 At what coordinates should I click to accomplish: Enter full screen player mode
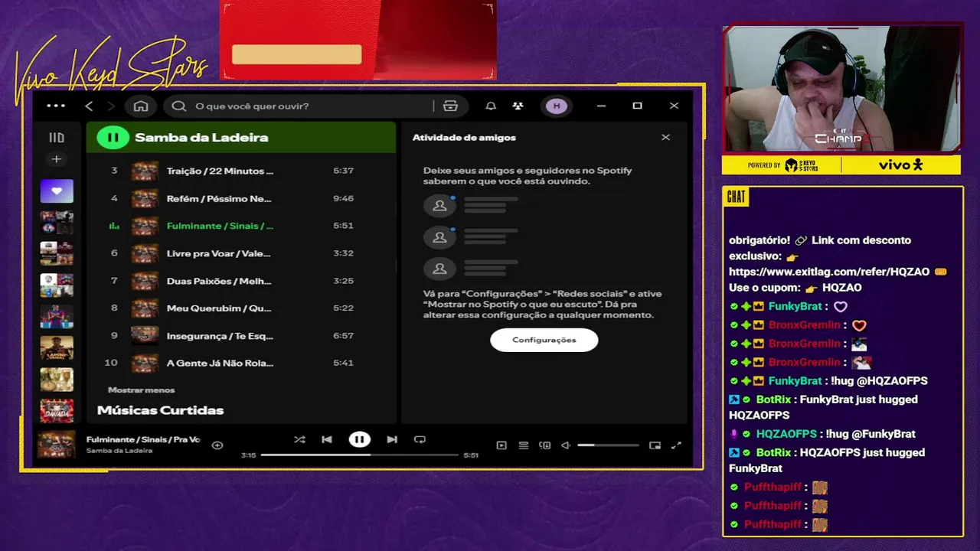pos(676,445)
